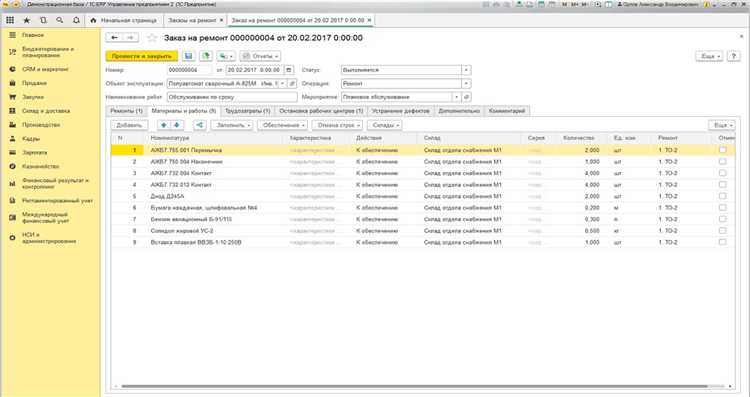Open Главное section in sidebar

(33, 35)
